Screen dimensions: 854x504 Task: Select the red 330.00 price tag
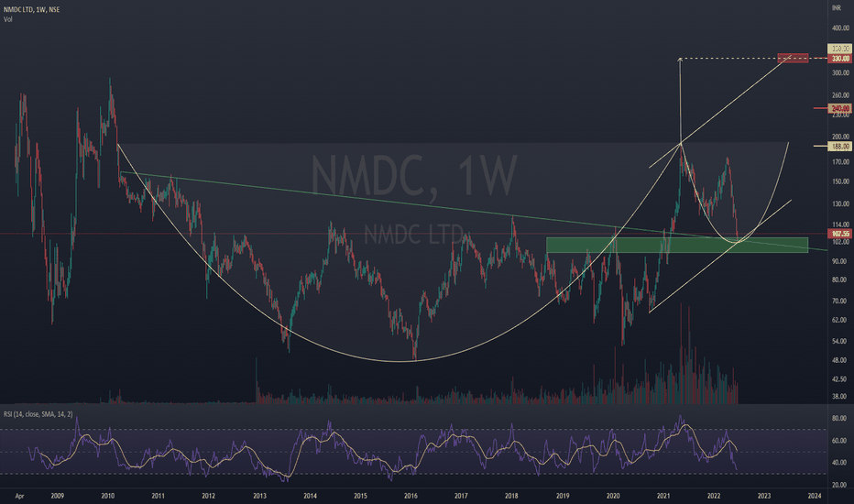[839, 59]
